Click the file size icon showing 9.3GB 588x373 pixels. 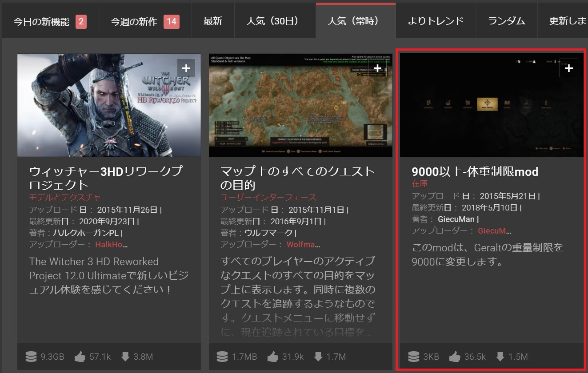[x=31, y=356]
